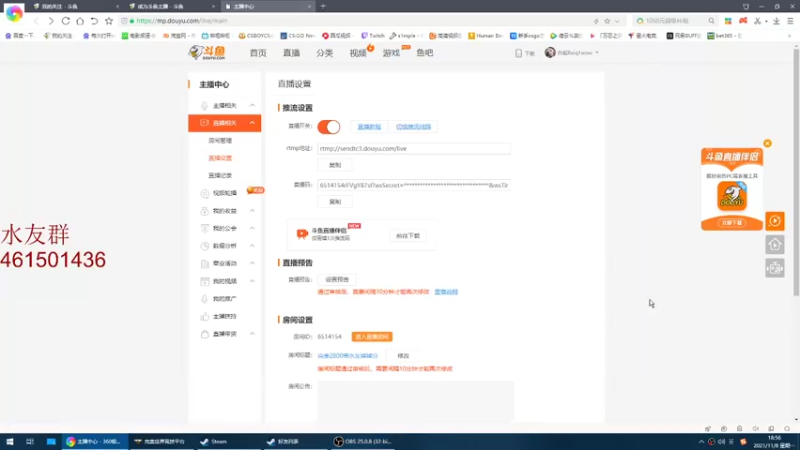800x450 pixels.
Task: Click the bookmark star icon in toolbar
Action: click(109, 21)
